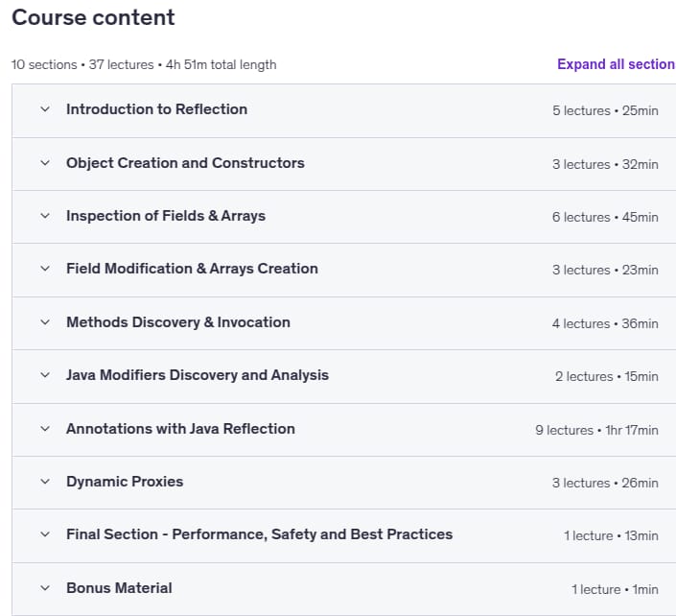Select the 'Bonus Material' section title

120,588
